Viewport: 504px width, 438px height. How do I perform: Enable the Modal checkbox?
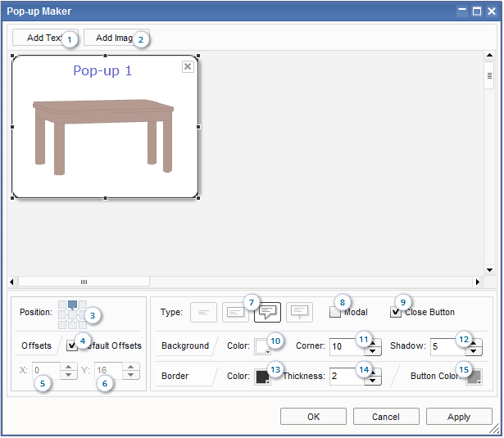pos(335,312)
